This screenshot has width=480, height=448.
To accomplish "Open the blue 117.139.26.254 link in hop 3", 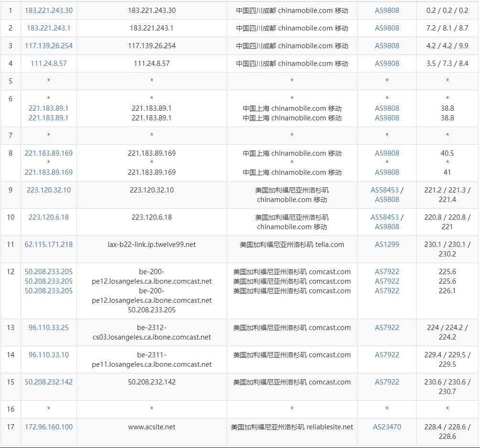I will pyautogui.click(x=49, y=46).
